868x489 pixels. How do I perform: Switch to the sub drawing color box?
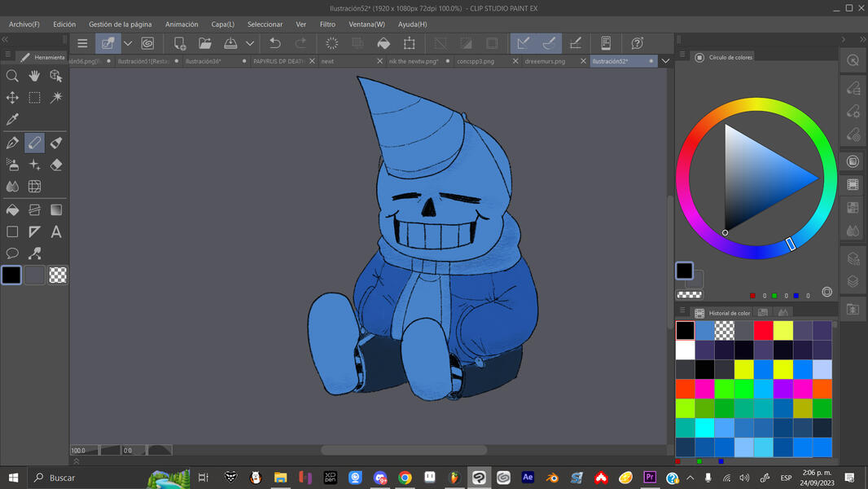point(34,275)
